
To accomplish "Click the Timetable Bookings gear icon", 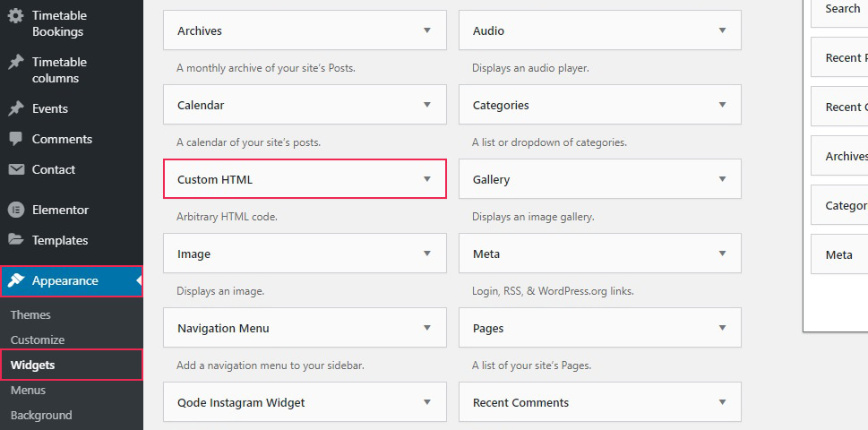I will pyautogui.click(x=15, y=15).
